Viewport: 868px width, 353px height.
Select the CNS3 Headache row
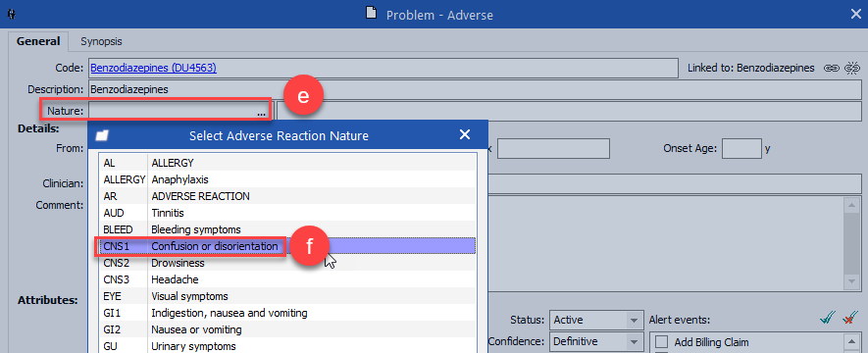(x=287, y=279)
